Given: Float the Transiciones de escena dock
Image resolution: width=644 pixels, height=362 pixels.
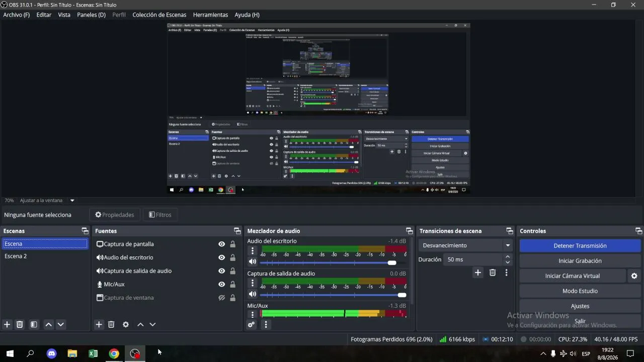Looking at the screenshot, I should pos(510,231).
